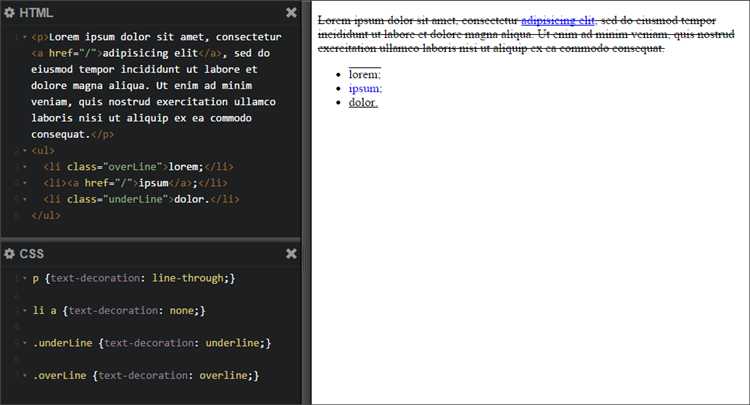
Task: Fold the 'li a' CSS rule arrow
Action: [x=25, y=311]
